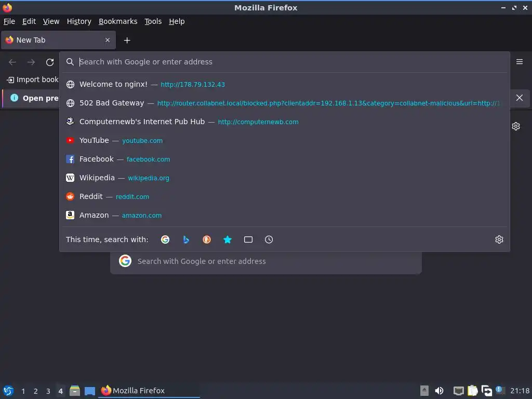Personalize new tab page gear icon

point(516,126)
